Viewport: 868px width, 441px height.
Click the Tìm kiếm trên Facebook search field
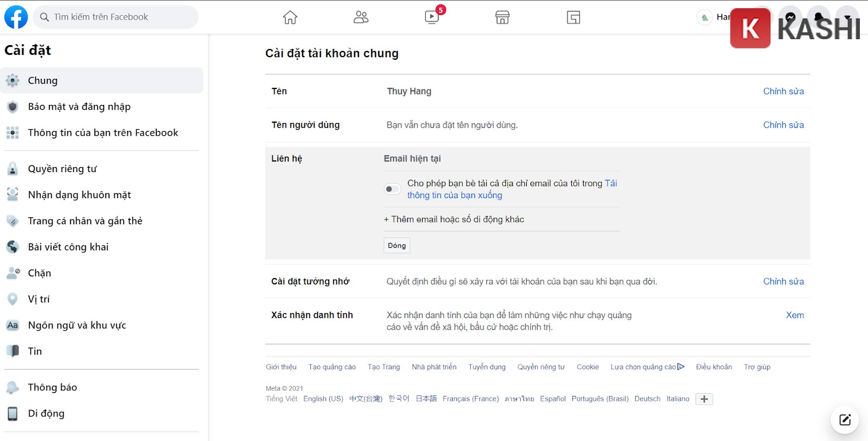116,17
